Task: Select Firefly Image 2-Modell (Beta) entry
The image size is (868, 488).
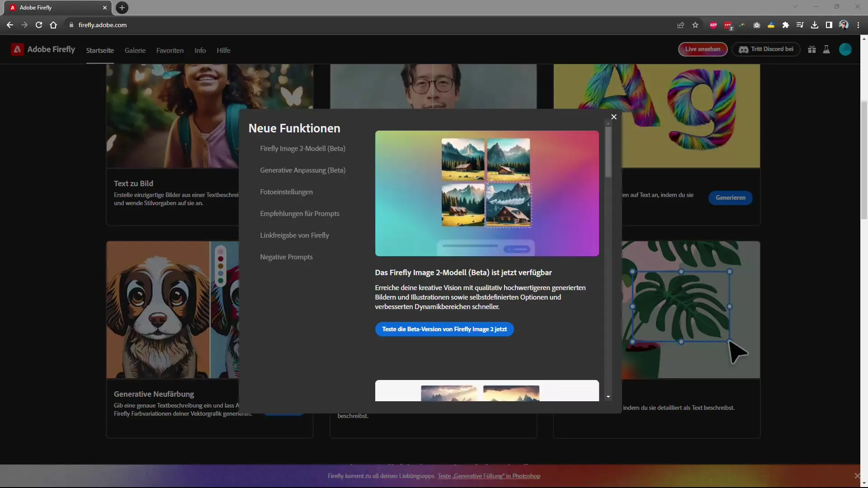Action: click(x=302, y=149)
